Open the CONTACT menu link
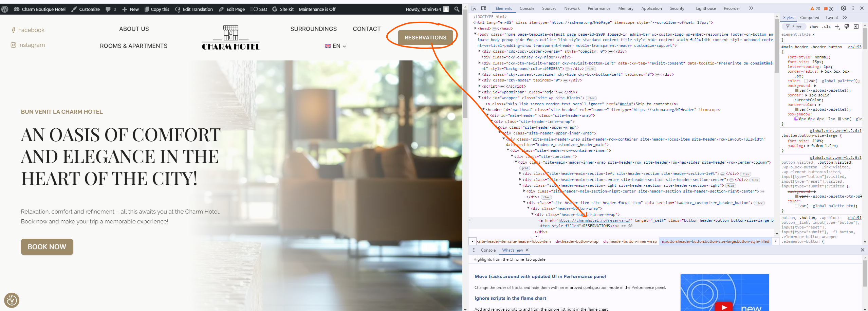868x311 pixels. [367, 29]
